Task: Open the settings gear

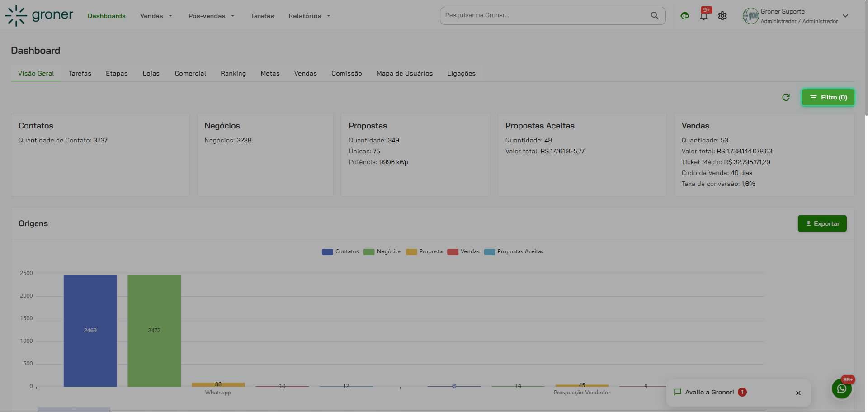Action: click(x=722, y=16)
